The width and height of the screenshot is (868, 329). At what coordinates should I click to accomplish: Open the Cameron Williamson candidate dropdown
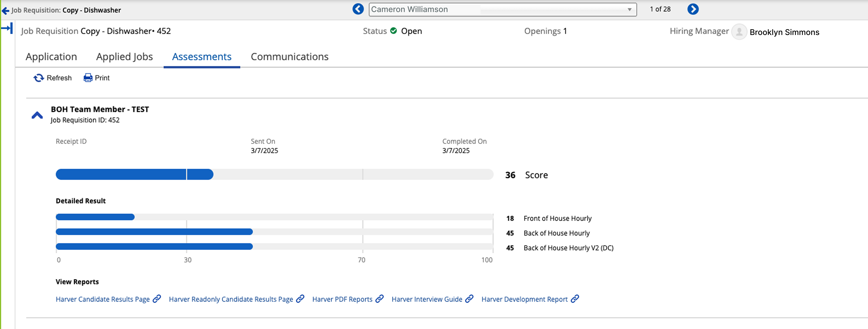click(x=502, y=9)
